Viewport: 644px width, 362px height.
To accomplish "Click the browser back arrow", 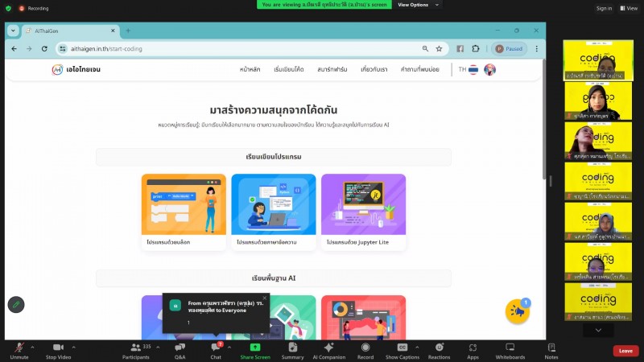I will 14,49.
